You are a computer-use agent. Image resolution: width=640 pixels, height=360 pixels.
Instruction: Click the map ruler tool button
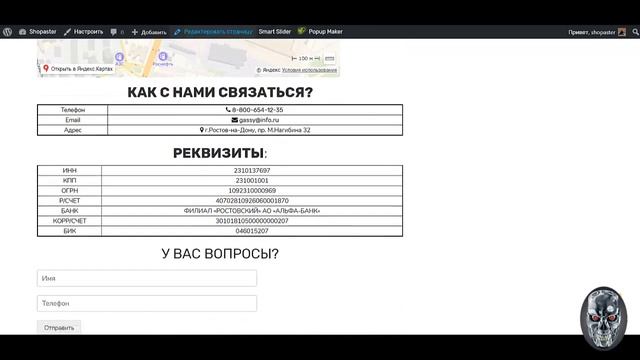pos(329,59)
